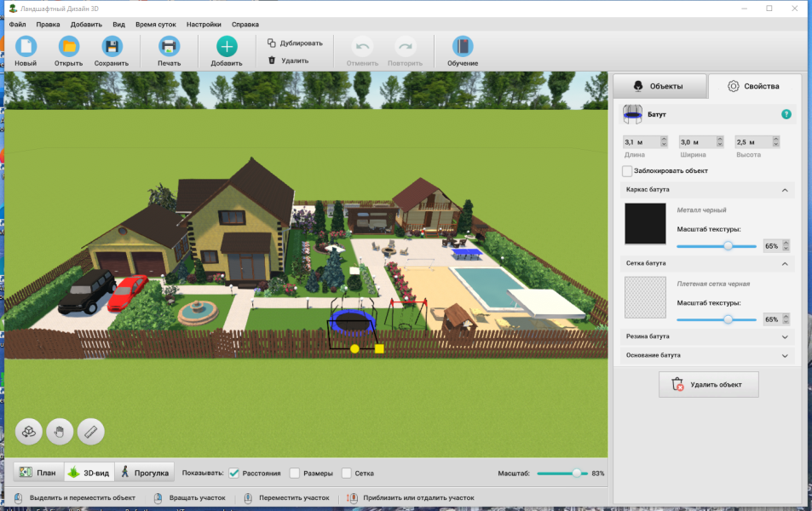
Task: Open the Время суток menu
Action: click(155, 25)
